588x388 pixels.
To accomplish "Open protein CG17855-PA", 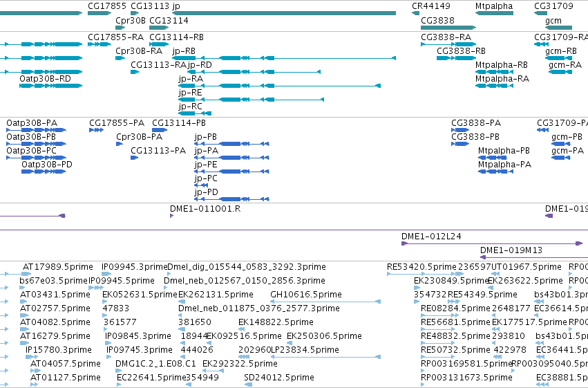I will 117,123.
